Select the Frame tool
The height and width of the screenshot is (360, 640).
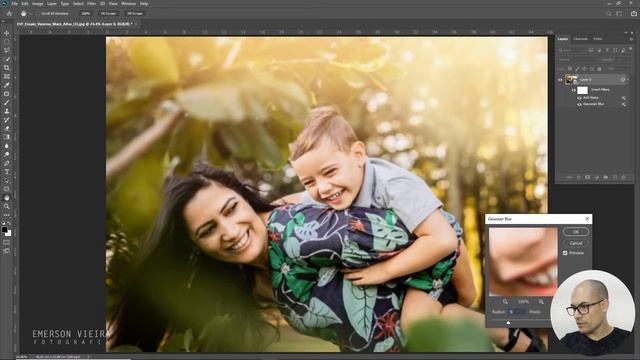click(7, 76)
